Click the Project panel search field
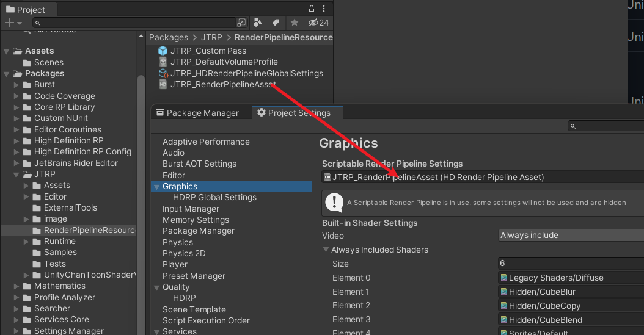The width and height of the screenshot is (644, 335). 134,23
